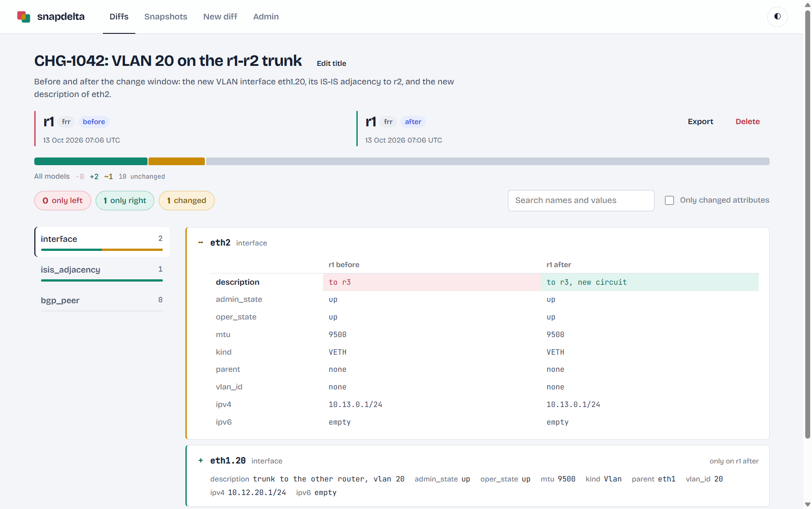
Task: Click the amber segment of the progress bar
Action: pos(176,162)
